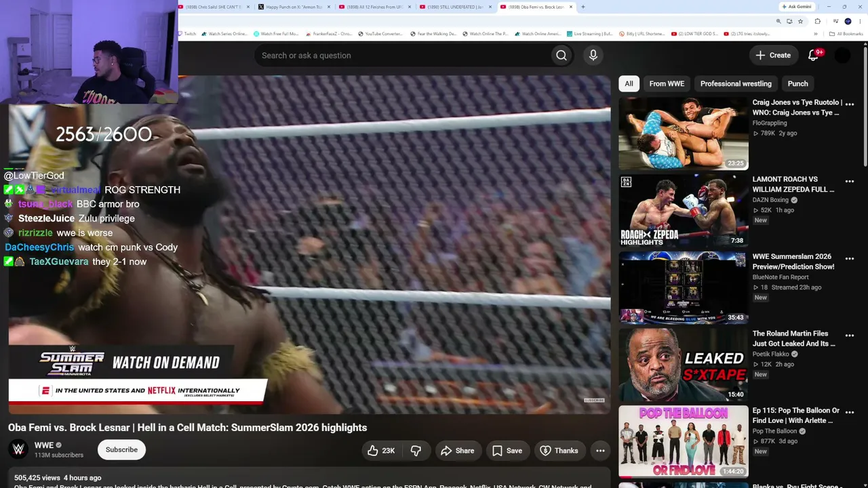Open the notifications bell
Screen dimensions: 868x488
[814, 56]
